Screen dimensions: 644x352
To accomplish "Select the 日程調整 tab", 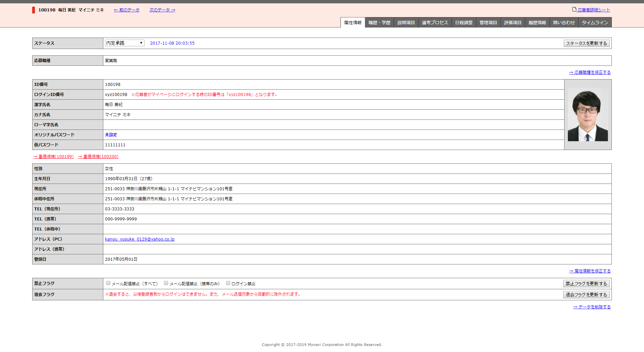I will 464,22.
